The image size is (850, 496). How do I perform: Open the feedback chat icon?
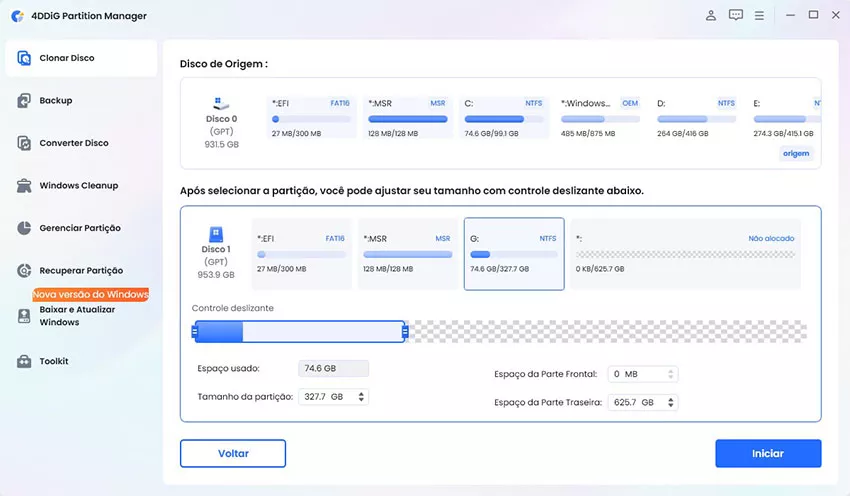pyautogui.click(x=736, y=15)
